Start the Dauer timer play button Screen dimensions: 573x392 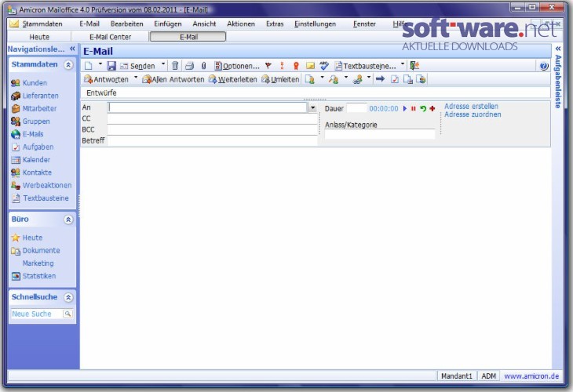tap(404, 108)
